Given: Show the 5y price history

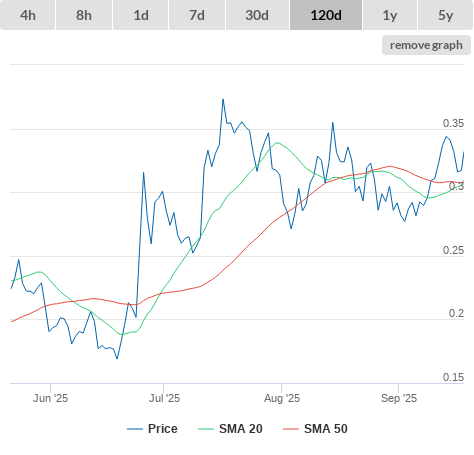Looking at the screenshot, I should point(446,15).
